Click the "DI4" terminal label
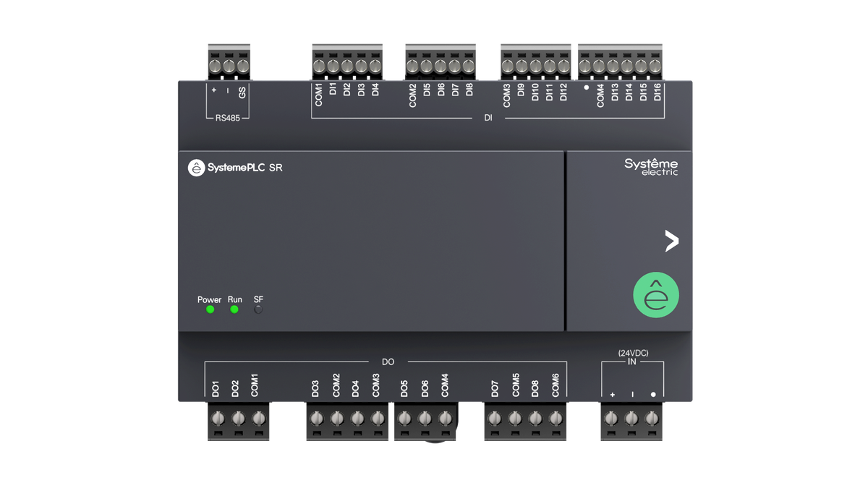Image resolution: width=868 pixels, height=488 pixels. tap(375, 90)
